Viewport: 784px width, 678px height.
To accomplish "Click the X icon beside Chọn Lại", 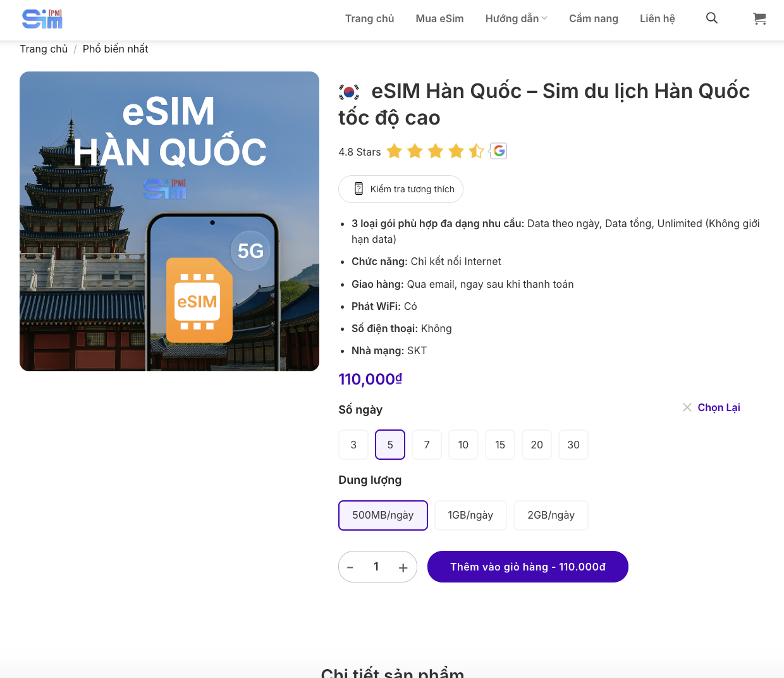I will (x=687, y=407).
